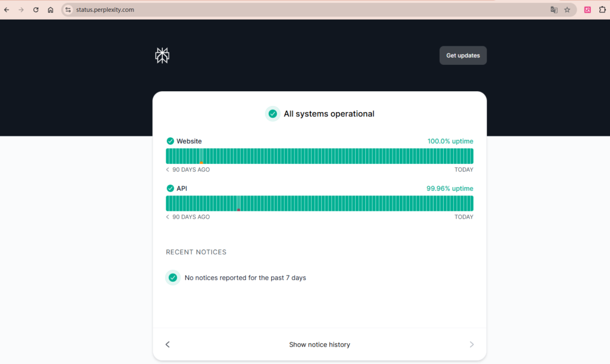The height and width of the screenshot is (364, 610).
Task: Click the browser back arrow
Action: click(x=7, y=10)
